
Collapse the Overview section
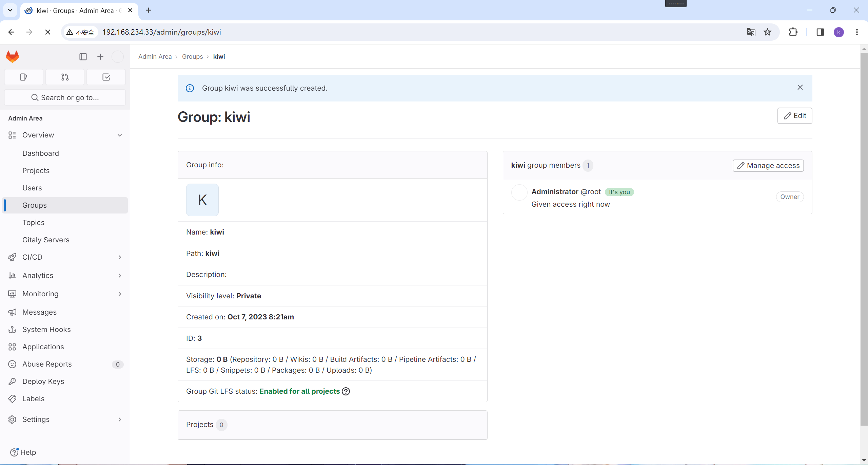point(120,135)
